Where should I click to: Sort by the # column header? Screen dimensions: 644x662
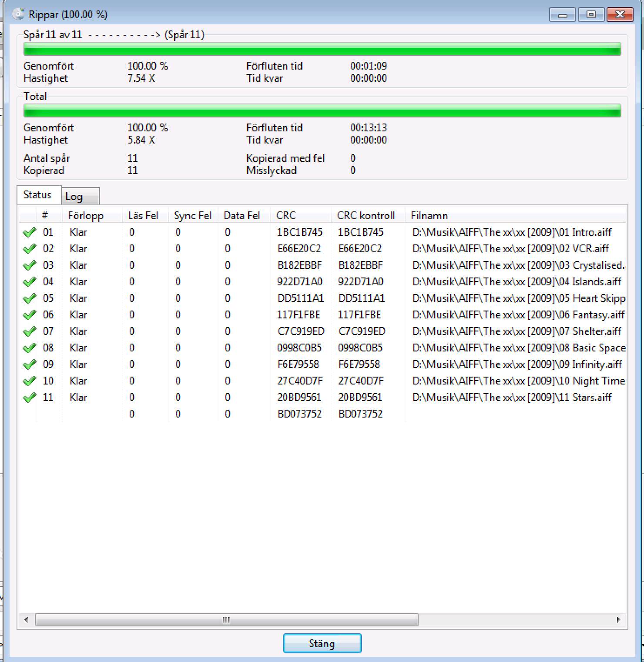tap(49, 215)
